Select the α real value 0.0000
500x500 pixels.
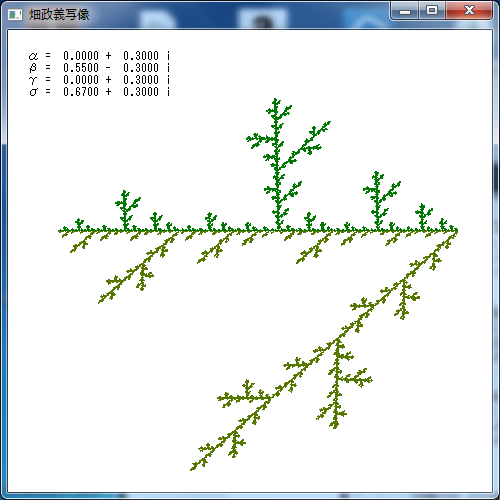81,56
